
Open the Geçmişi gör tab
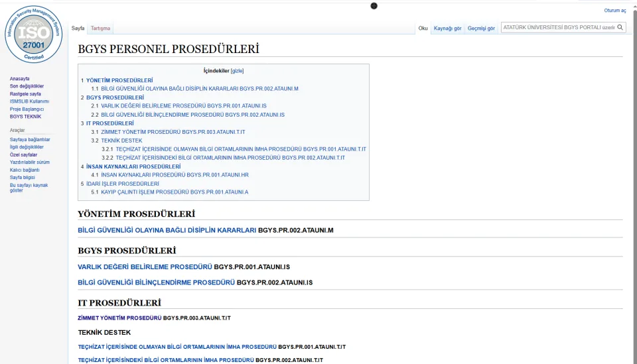click(x=481, y=28)
